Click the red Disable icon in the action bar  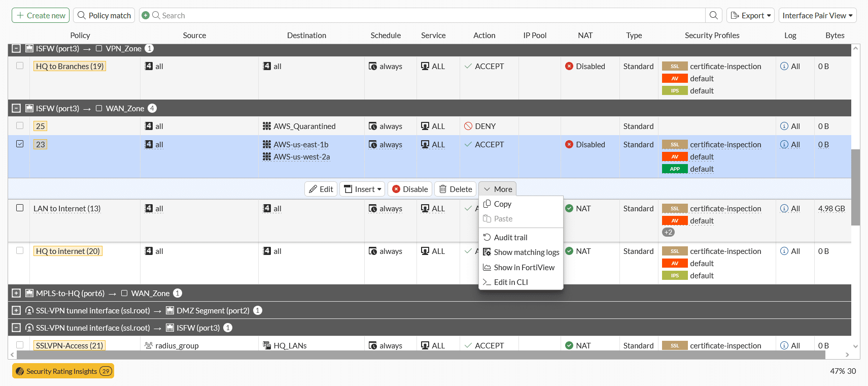[396, 189]
